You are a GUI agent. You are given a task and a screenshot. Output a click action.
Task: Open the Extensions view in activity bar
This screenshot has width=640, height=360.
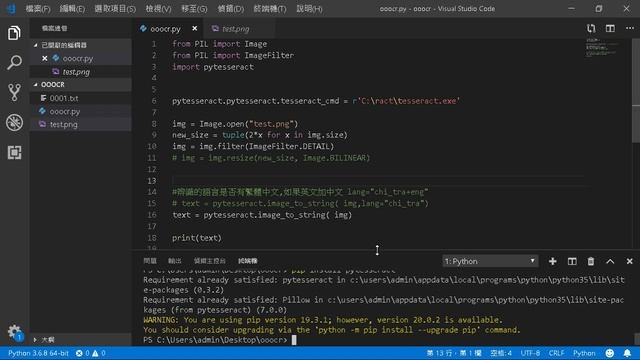click(14, 152)
